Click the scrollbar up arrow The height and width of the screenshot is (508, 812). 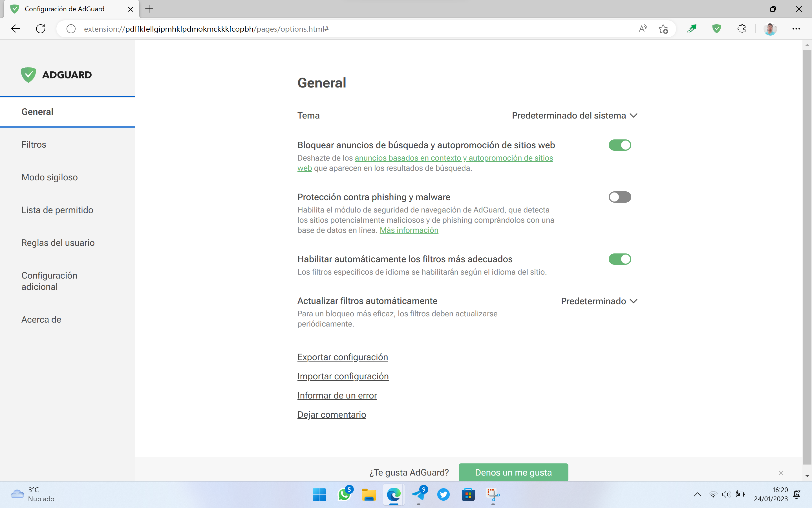807,45
